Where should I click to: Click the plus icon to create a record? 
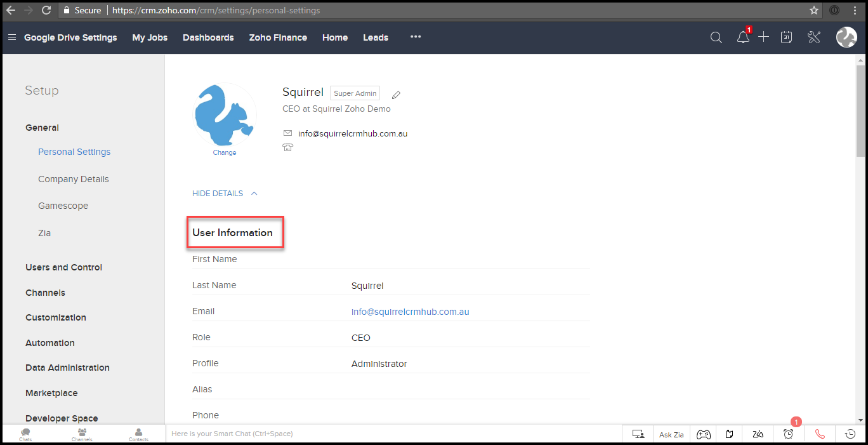point(764,37)
